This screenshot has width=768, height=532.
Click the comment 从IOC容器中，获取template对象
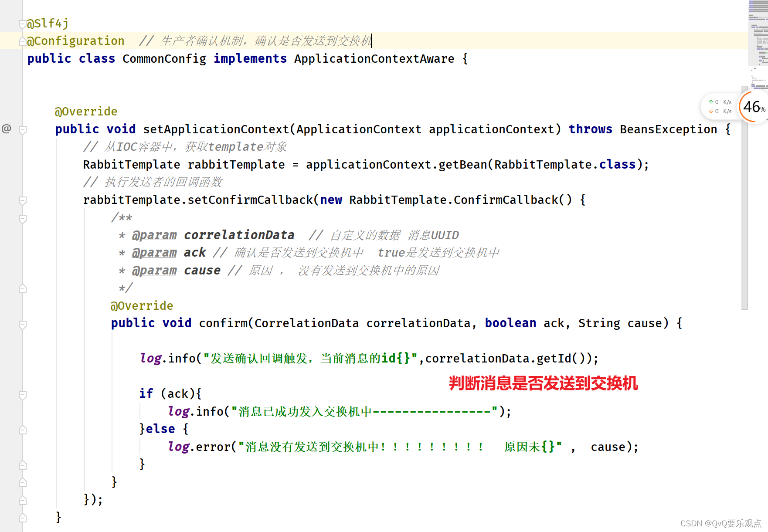point(185,147)
